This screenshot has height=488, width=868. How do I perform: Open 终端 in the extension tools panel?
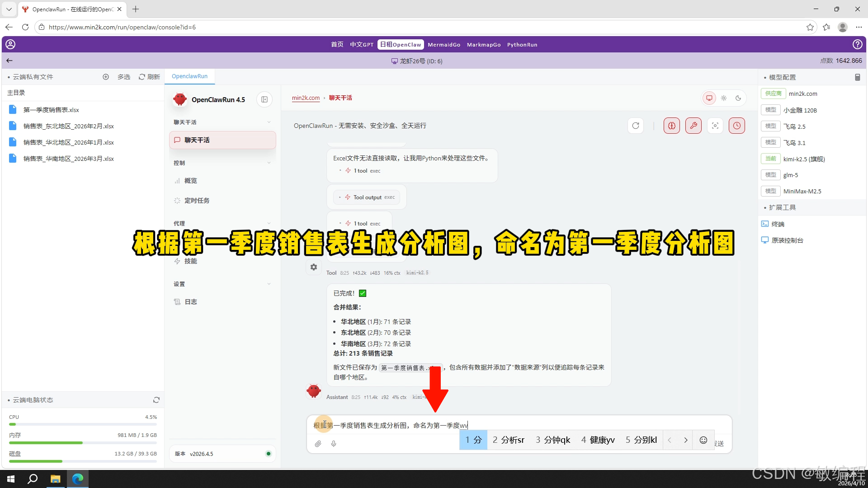(x=778, y=224)
